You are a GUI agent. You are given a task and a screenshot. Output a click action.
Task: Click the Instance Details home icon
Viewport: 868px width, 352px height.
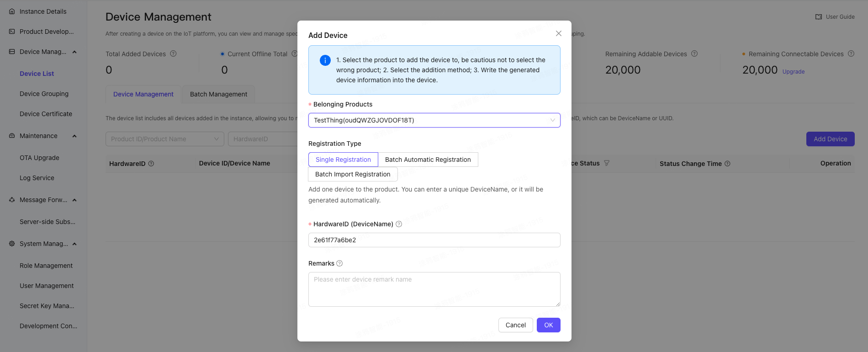pyautogui.click(x=12, y=11)
